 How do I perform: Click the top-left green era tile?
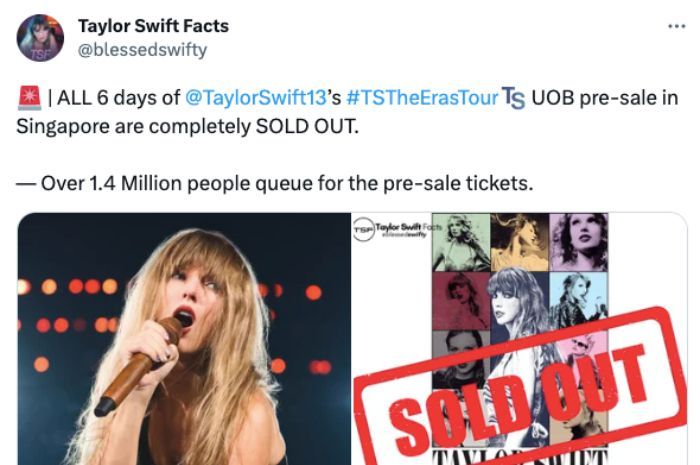(461, 242)
